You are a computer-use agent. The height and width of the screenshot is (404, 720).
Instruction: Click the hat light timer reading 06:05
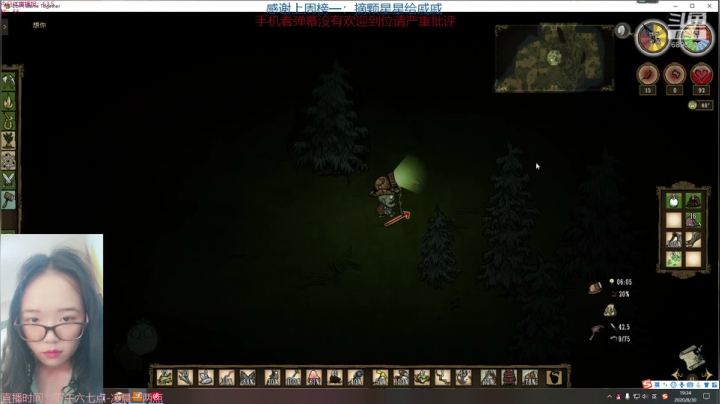tap(624, 282)
